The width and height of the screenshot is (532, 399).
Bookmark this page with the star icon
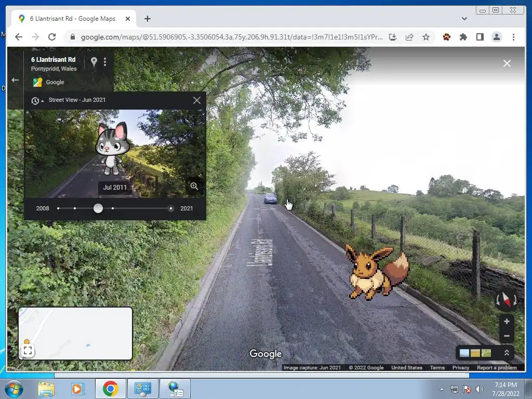click(426, 37)
